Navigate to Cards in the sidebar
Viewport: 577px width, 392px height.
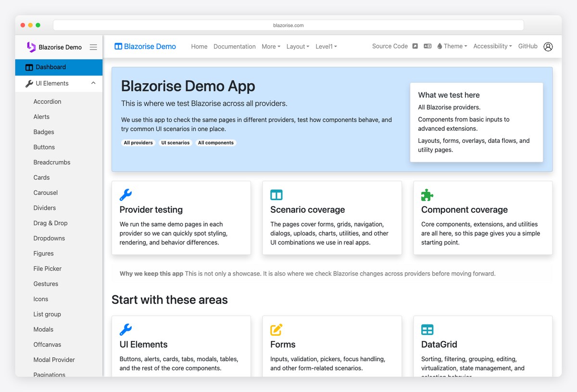(x=41, y=177)
